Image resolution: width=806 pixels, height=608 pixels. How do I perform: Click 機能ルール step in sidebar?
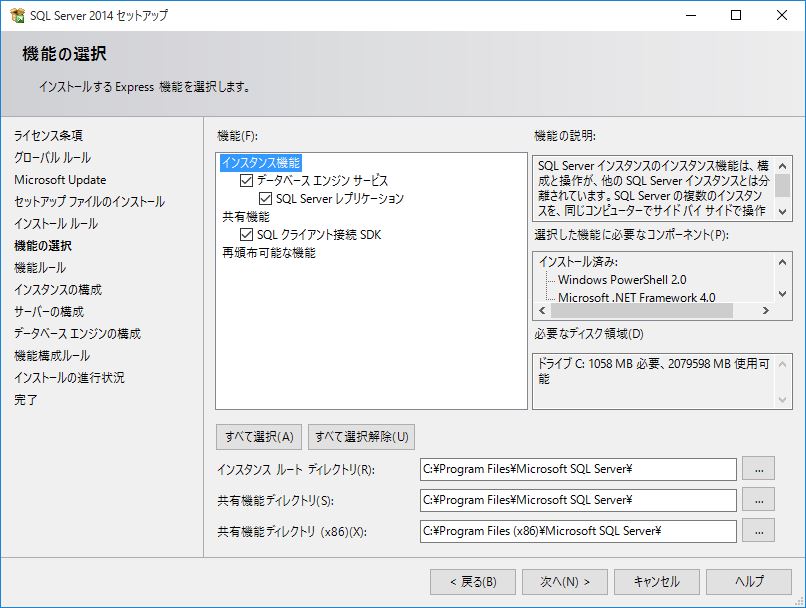(x=40, y=268)
